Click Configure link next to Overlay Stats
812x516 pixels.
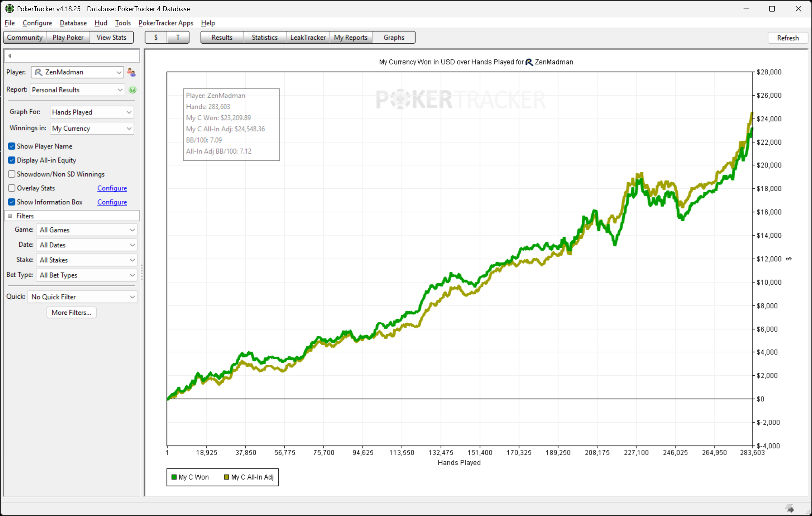click(x=112, y=188)
